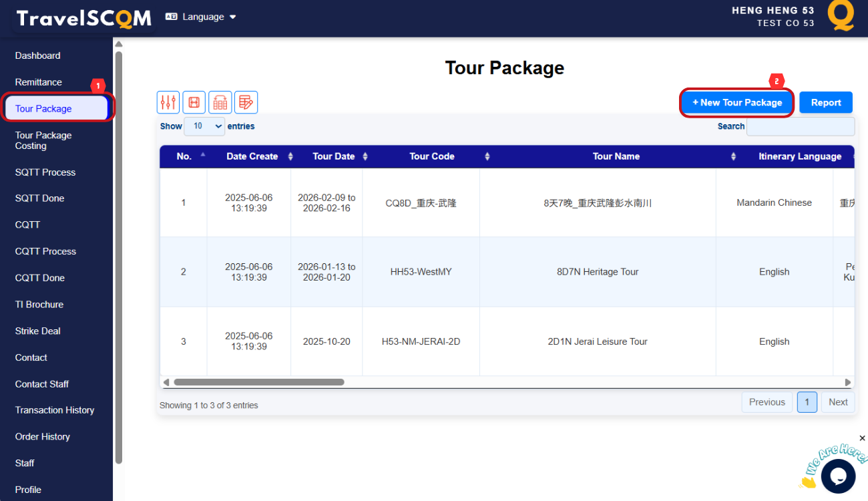Screen dimensions: 868x501
Task: Go to Strike Deal menu item
Action: click(37, 331)
